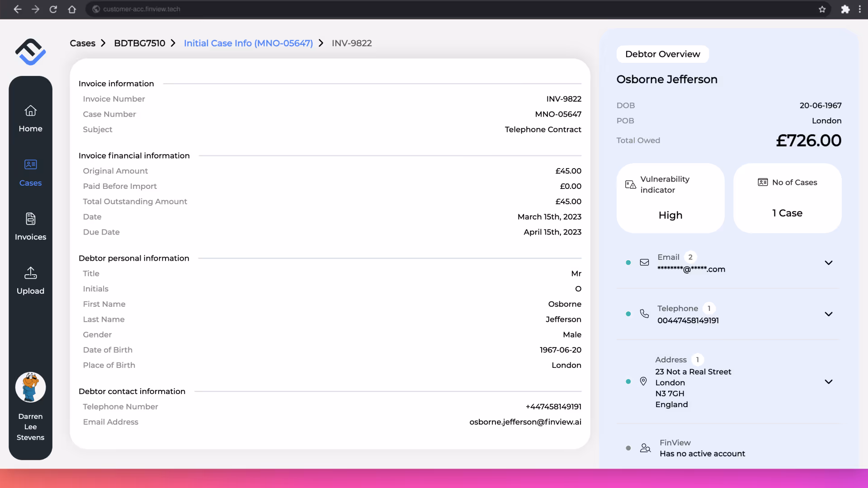The image size is (868, 488).
Task: Open Initial Case Info (MNO-05647) link
Action: tap(248, 43)
